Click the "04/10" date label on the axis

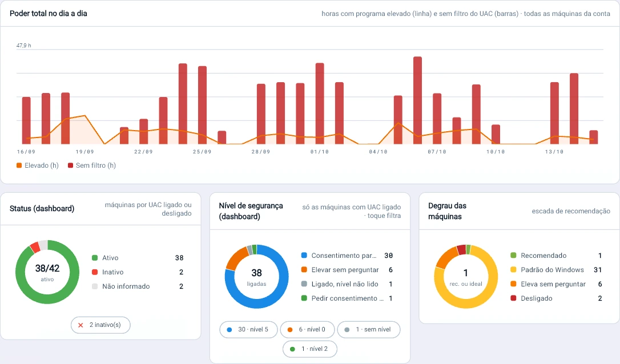click(x=379, y=152)
